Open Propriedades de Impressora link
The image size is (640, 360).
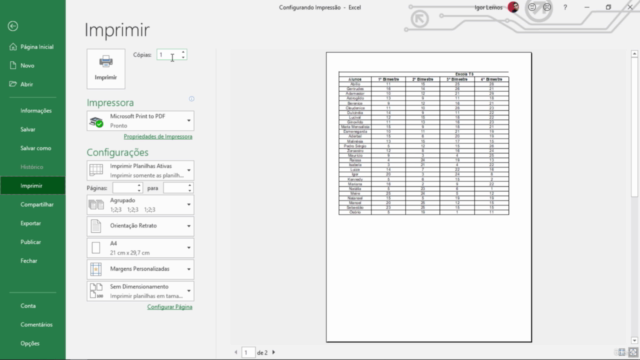pos(158,137)
